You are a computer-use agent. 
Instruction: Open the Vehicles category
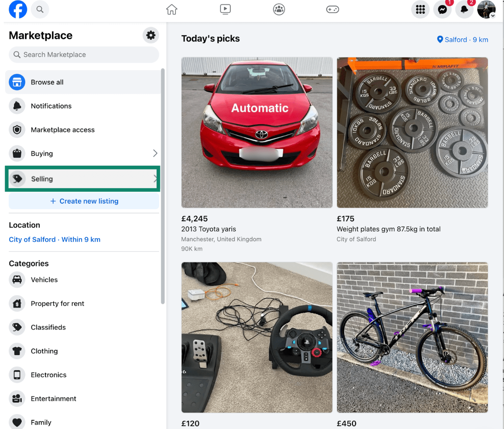pyautogui.click(x=44, y=279)
